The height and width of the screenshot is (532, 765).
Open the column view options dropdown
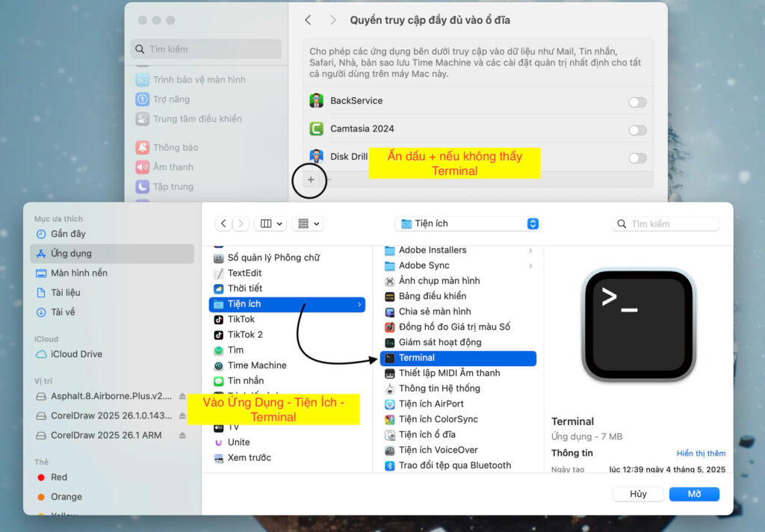270,223
